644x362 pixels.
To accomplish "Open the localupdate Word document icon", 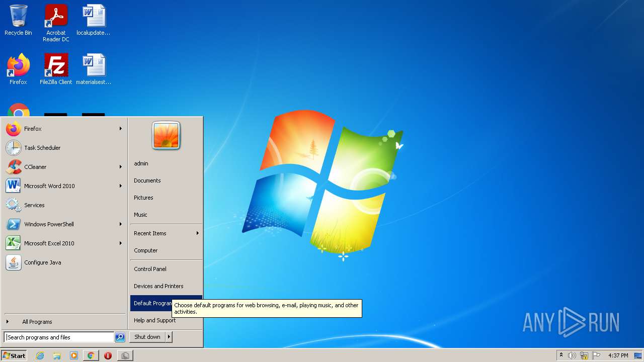I will click(x=94, y=21).
